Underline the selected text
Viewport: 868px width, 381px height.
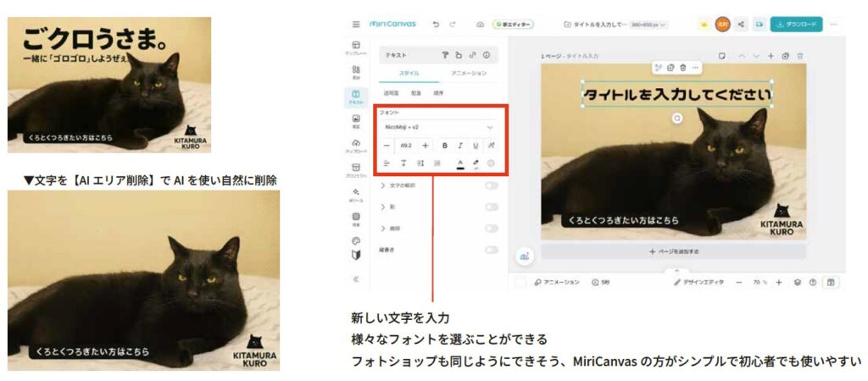click(476, 146)
